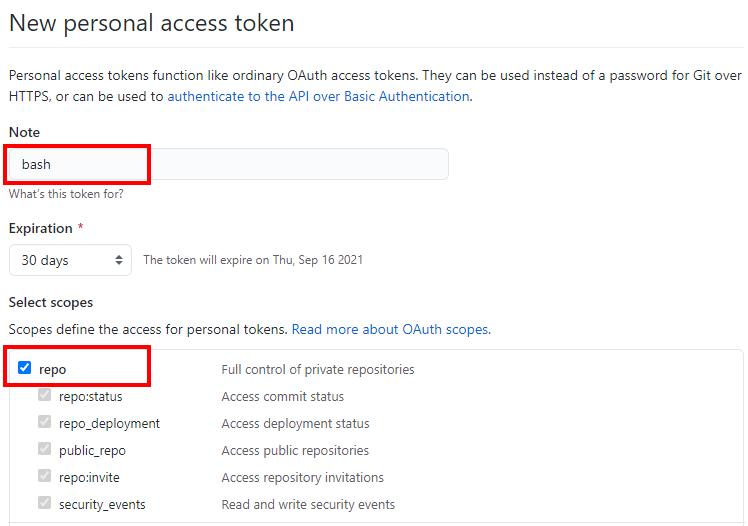This screenshot has height=526, width=748.
Task: Click the Expiration field label
Action: (x=41, y=228)
